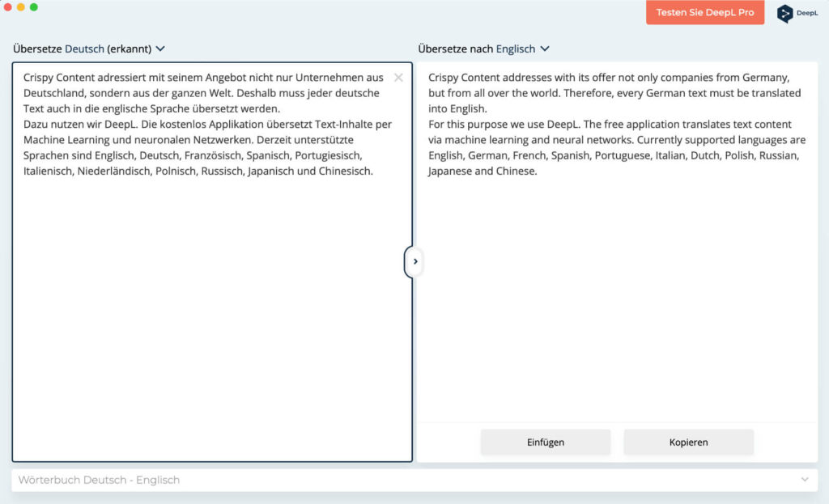This screenshot has height=504, width=829.
Task: Select the Englisch target language label
Action: [516, 49]
